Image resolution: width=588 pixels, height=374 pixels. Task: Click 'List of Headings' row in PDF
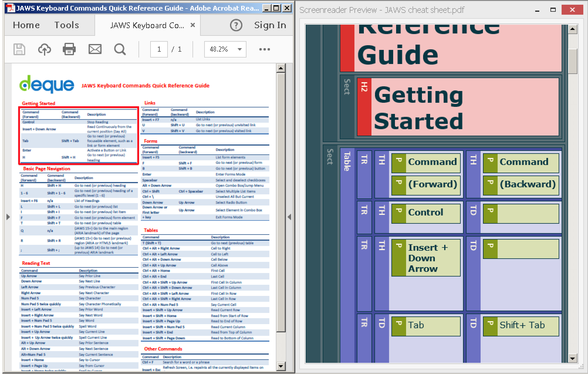click(x=79, y=201)
